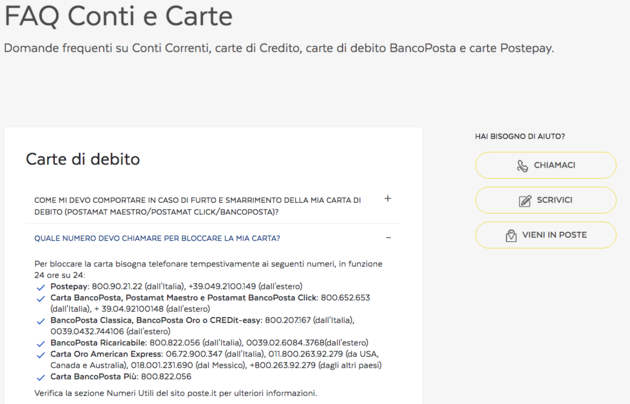Click the FAQ Conti e Carte page title
630x404 pixels.
tap(118, 16)
